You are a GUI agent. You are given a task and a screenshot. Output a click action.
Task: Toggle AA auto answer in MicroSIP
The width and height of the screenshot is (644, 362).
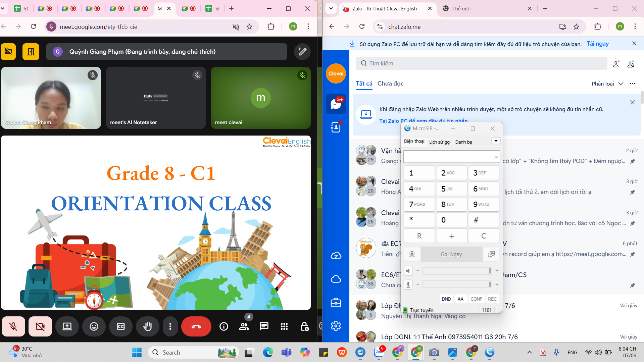point(460,299)
